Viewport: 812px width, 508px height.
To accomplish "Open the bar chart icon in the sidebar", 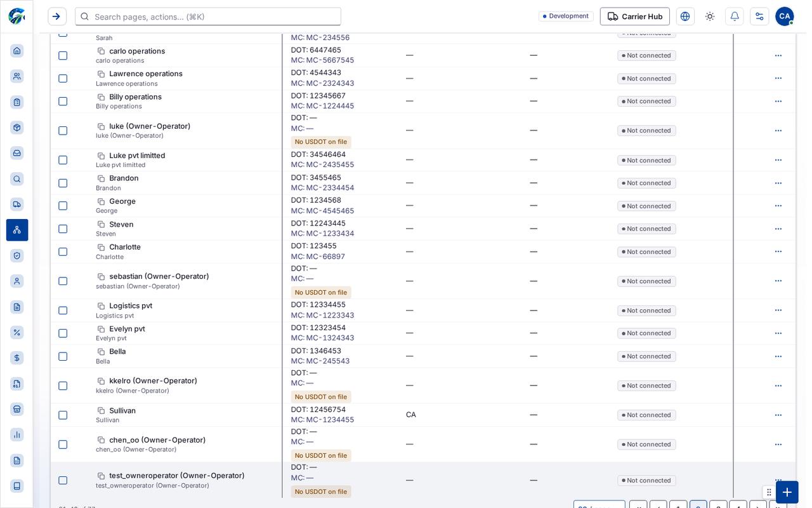I will [17, 435].
